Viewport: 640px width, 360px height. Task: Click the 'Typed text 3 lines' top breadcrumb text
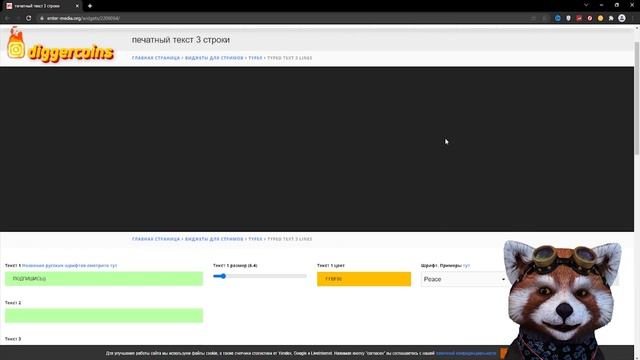(290, 58)
